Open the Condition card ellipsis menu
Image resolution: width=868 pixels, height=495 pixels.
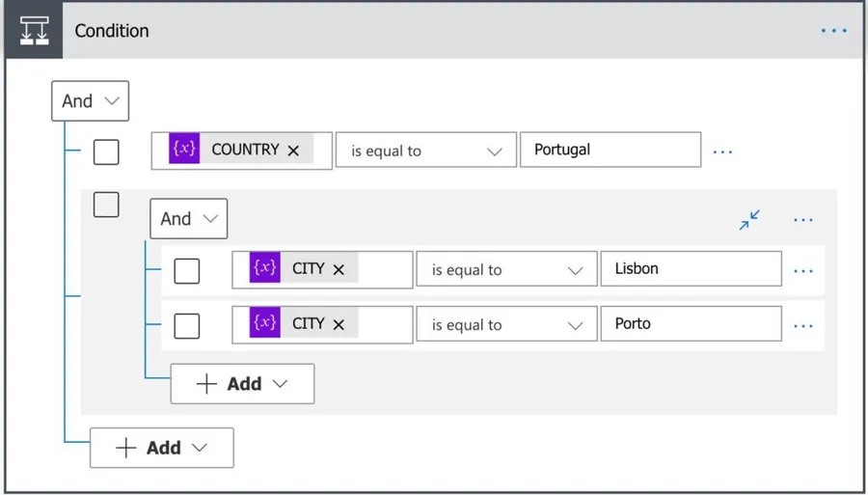point(833,31)
